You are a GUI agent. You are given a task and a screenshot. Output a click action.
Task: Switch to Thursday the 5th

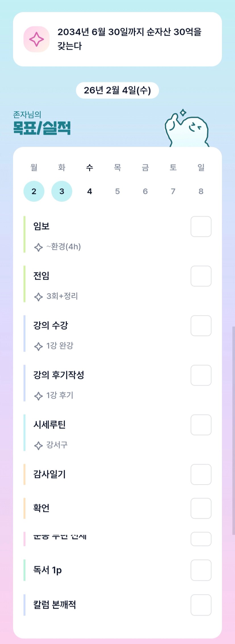117,191
